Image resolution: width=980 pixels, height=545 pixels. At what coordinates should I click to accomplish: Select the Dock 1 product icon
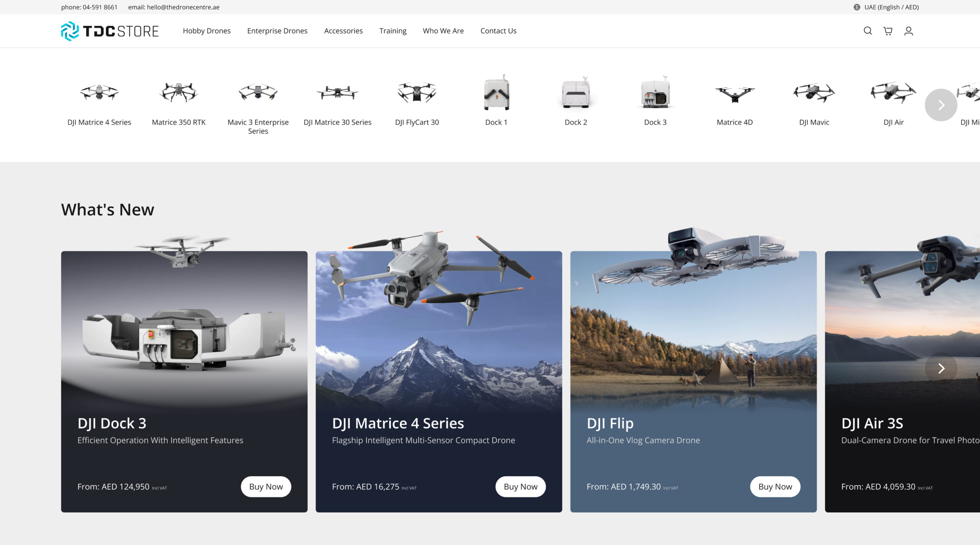pyautogui.click(x=497, y=92)
